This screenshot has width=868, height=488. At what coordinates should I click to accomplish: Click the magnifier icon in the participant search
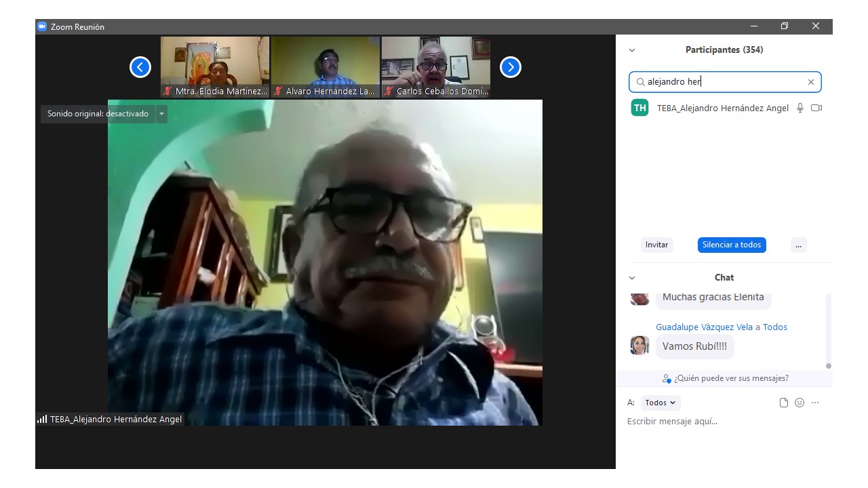(640, 82)
